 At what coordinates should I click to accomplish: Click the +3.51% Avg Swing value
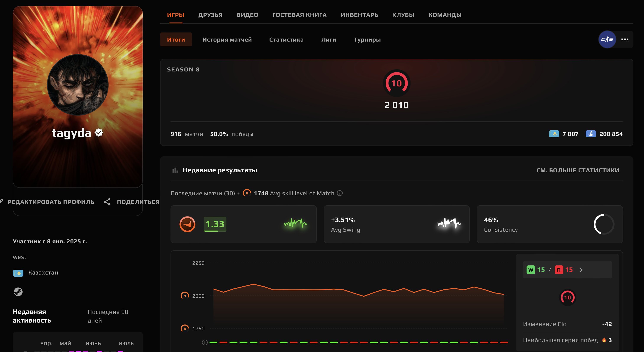click(343, 220)
